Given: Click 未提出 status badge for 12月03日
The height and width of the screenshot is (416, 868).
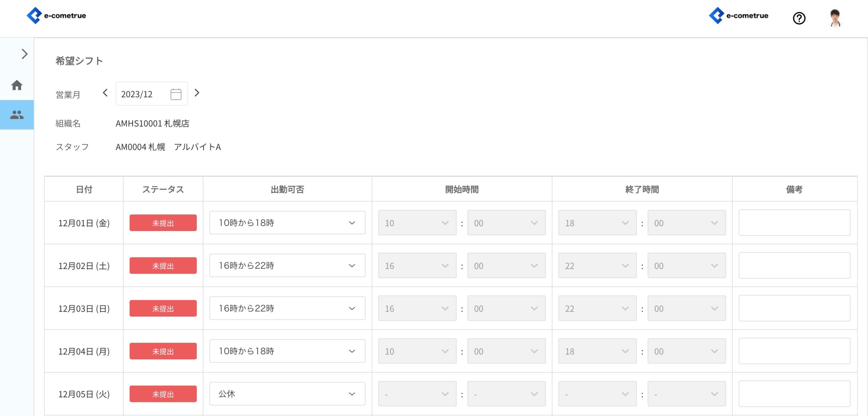Looking at the screenshot, I should click(x=163, y=309).
